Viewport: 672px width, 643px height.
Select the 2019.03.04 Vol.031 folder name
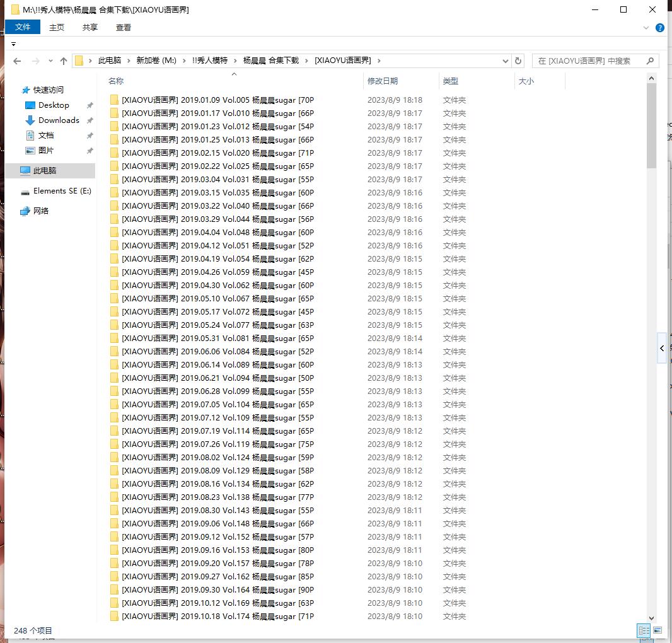point(217,180)
